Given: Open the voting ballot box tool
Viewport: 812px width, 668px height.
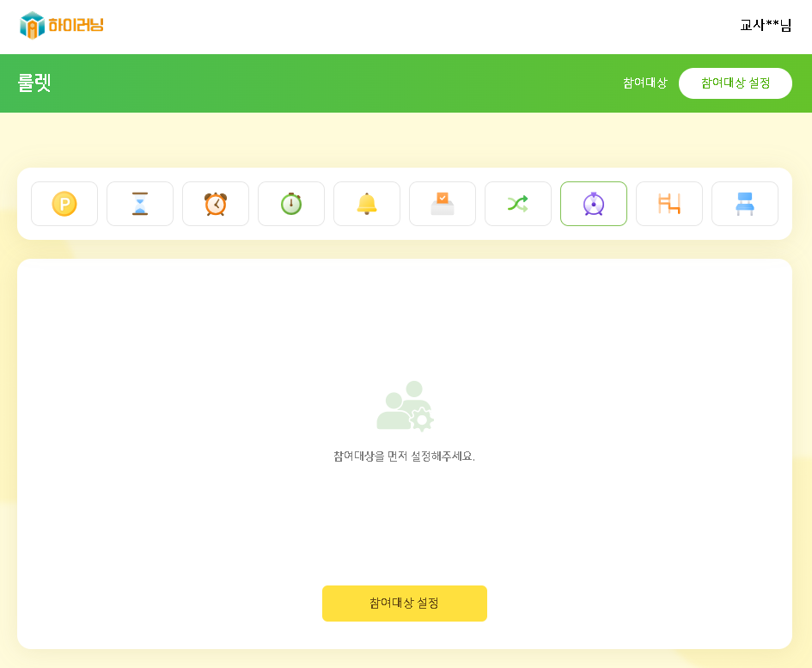Looking at the screenshot, I should coord(443,204).
